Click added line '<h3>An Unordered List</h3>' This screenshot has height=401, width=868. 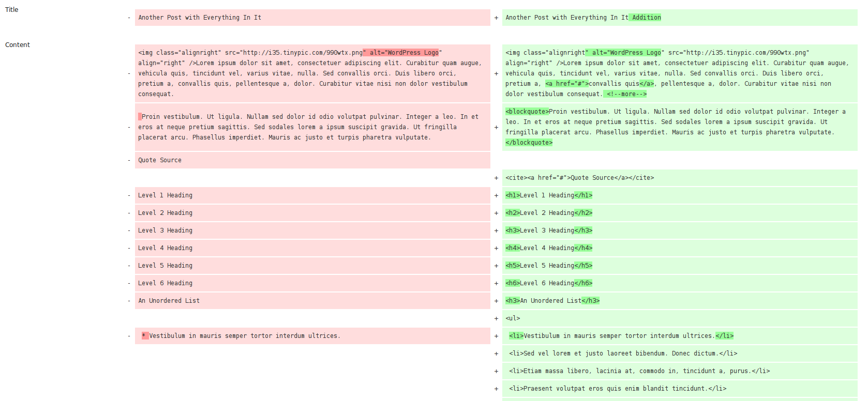(680, 301)
